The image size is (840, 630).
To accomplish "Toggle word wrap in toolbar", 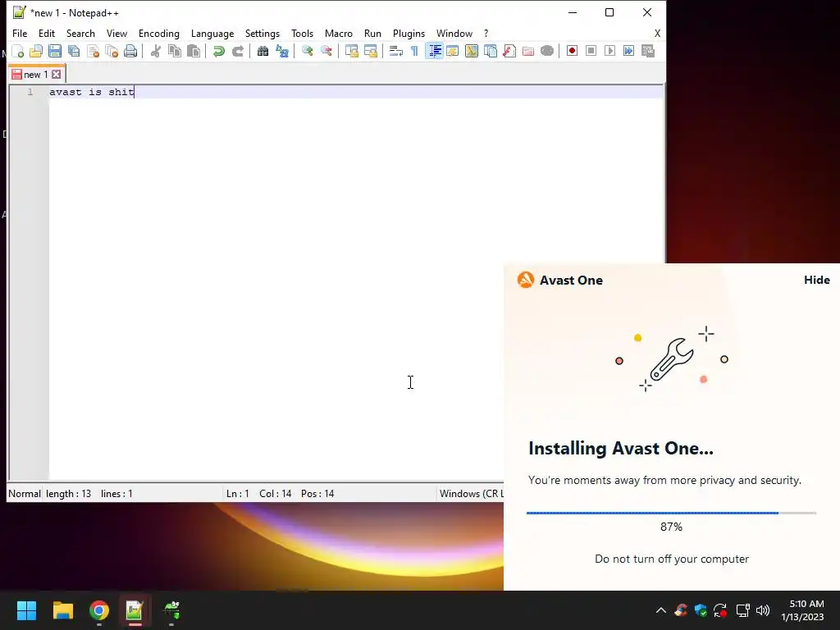I will [x=396, y=51].
